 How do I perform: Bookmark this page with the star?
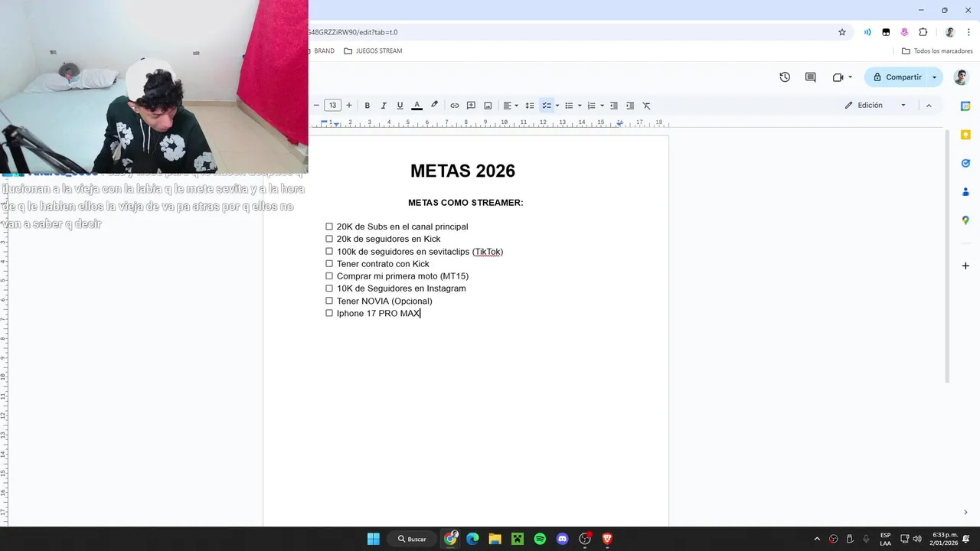(842, 32)
